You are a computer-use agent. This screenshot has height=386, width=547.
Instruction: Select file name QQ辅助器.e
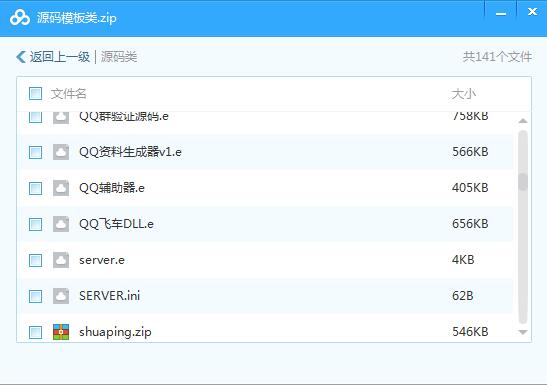(112, 188)
